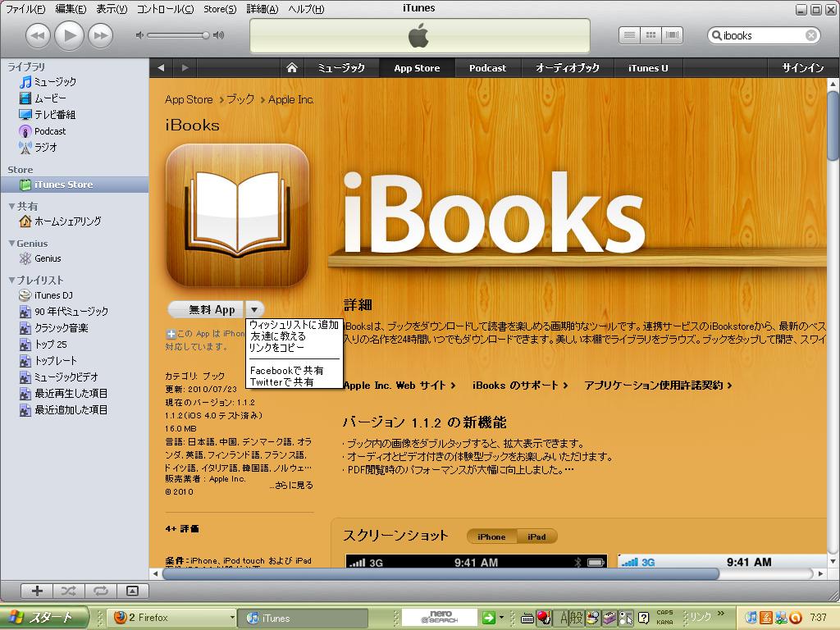Click the fast-forward next track button

(101, 36)
